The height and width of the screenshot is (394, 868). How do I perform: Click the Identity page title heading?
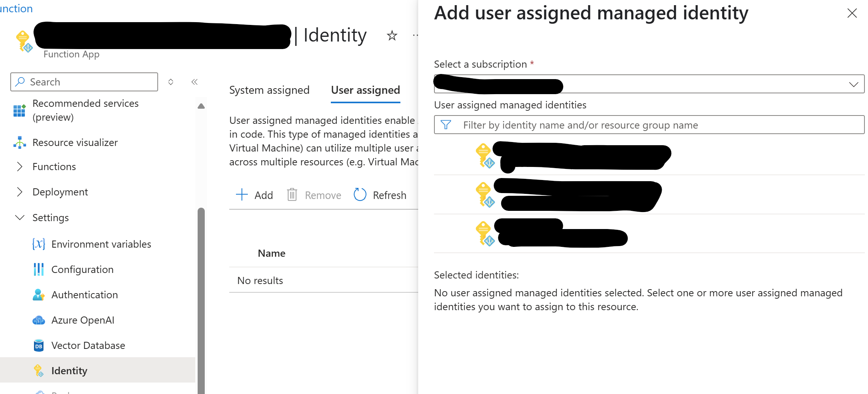click(x=335, y=35)
